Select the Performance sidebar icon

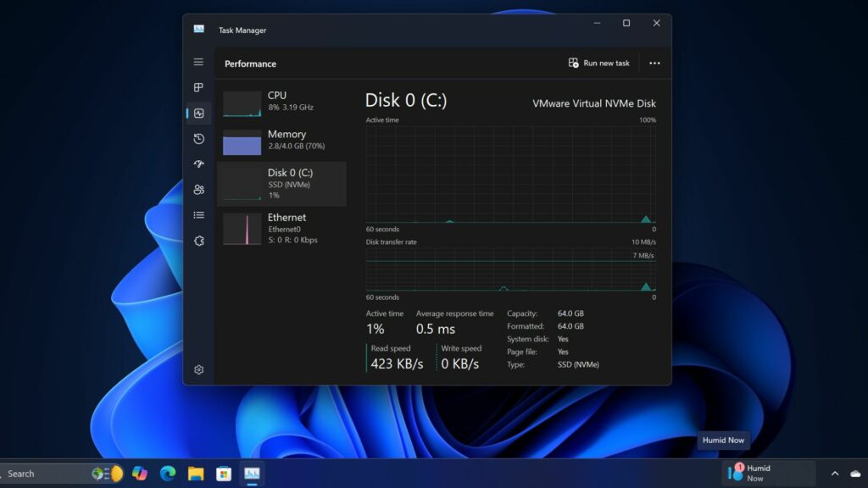(x=198, y=113)
